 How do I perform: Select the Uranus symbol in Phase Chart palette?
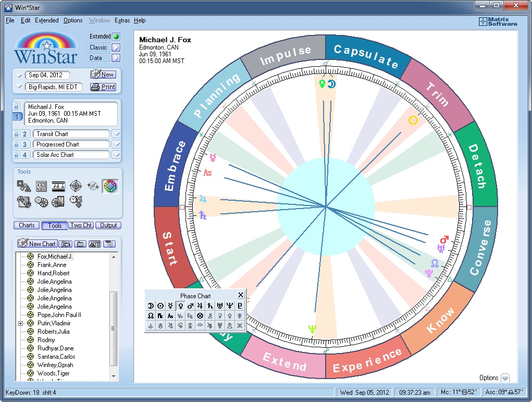pyautogui.click(x=220, y=306)
